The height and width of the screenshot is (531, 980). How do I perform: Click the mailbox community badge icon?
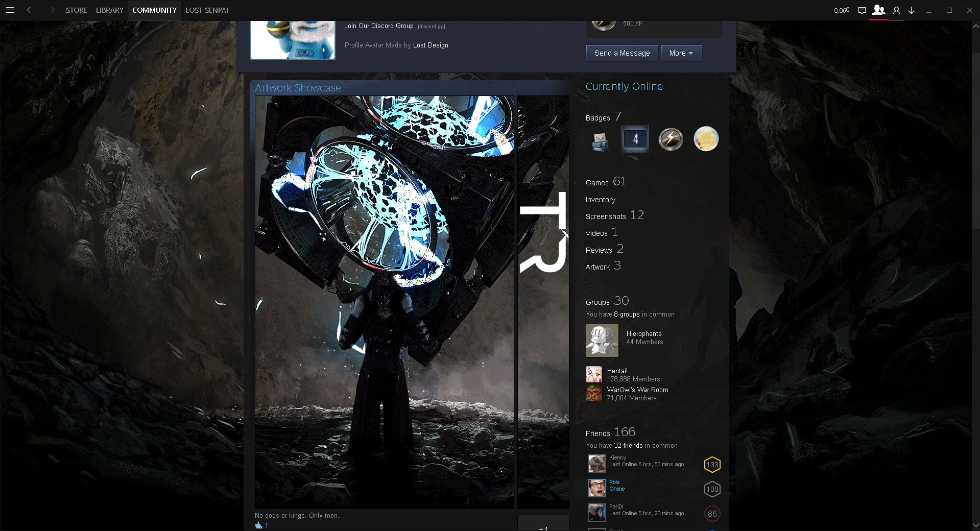[600, 142]
